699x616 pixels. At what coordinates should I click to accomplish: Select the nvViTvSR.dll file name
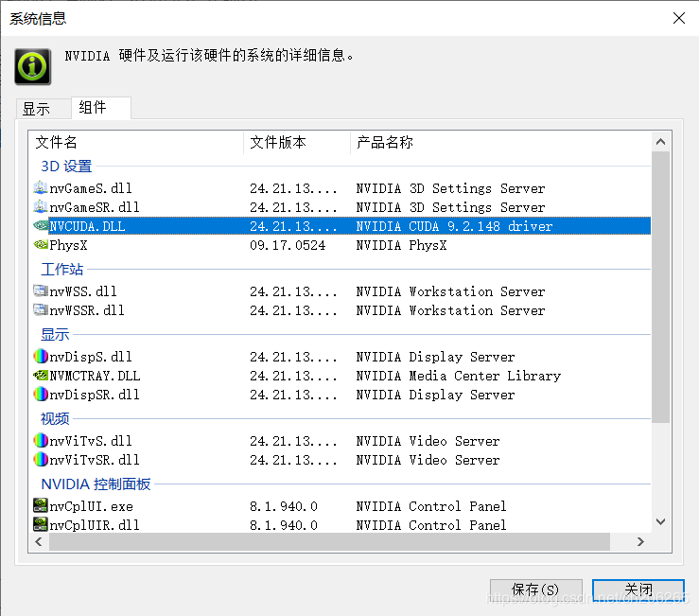coord(95,460)
